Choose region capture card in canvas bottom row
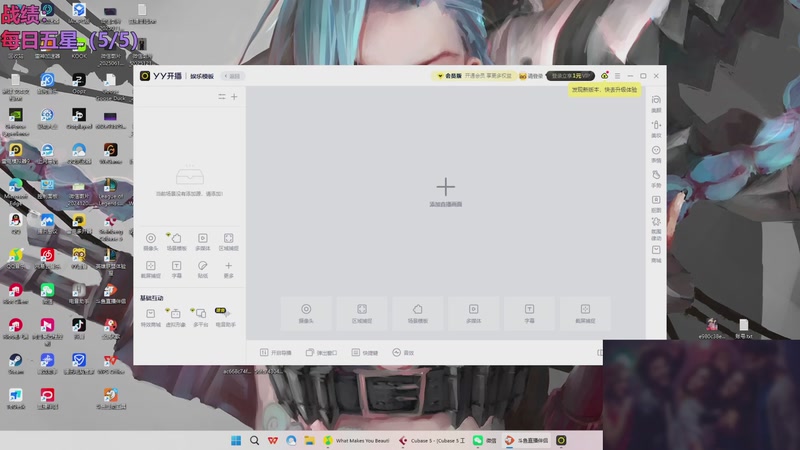800x450 pixels. [362, 312]
